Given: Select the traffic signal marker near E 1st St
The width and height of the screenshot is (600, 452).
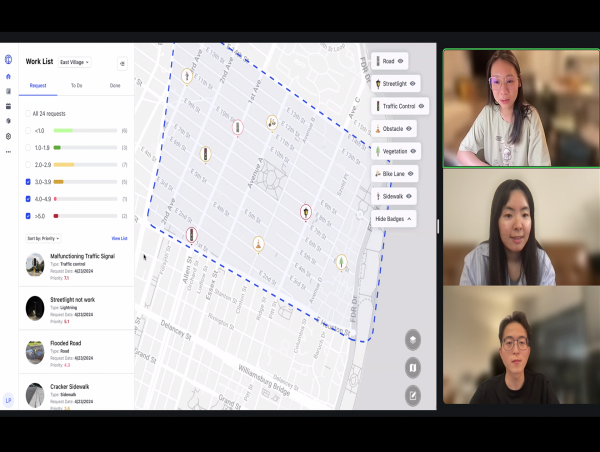Looking at the screenshot, I should click(192, 235).
